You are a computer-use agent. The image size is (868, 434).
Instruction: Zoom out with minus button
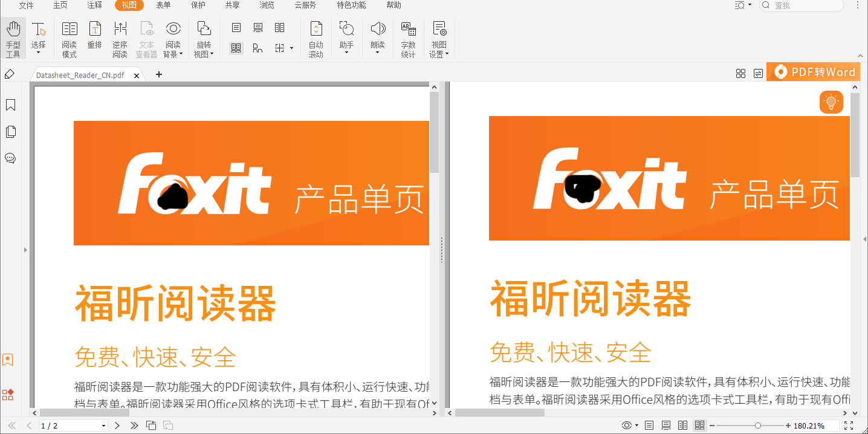[x=712, y=426]
